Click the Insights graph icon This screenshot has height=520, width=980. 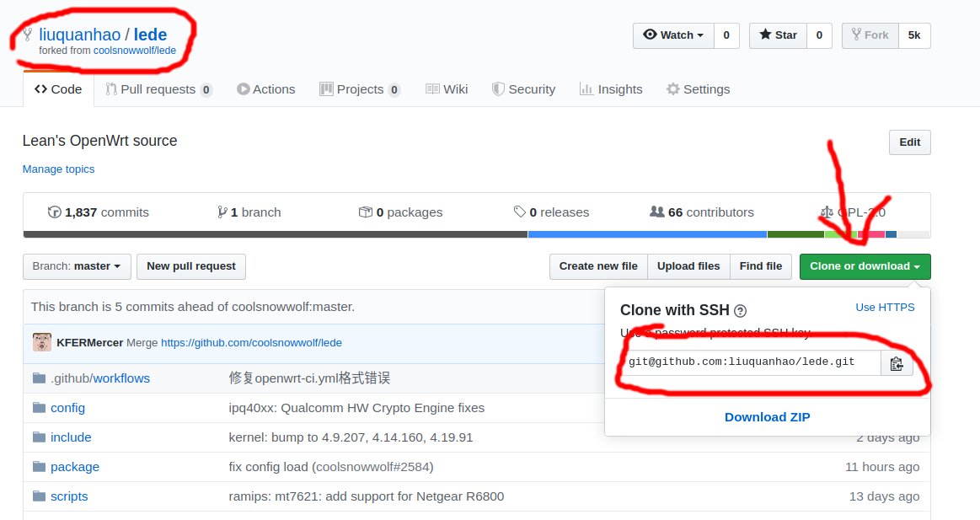coord(586,89)
